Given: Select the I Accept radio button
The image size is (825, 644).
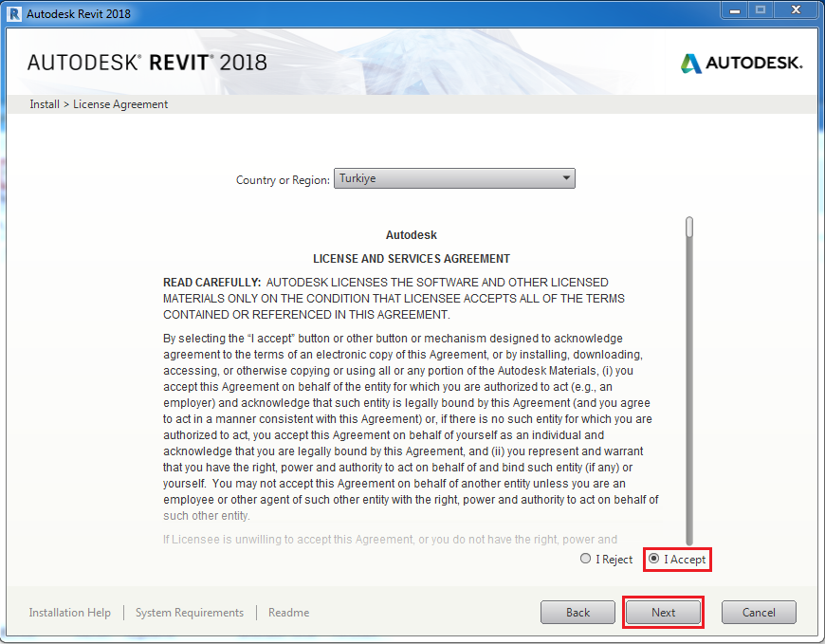Looking at the screenshot, I should point(654,560).
